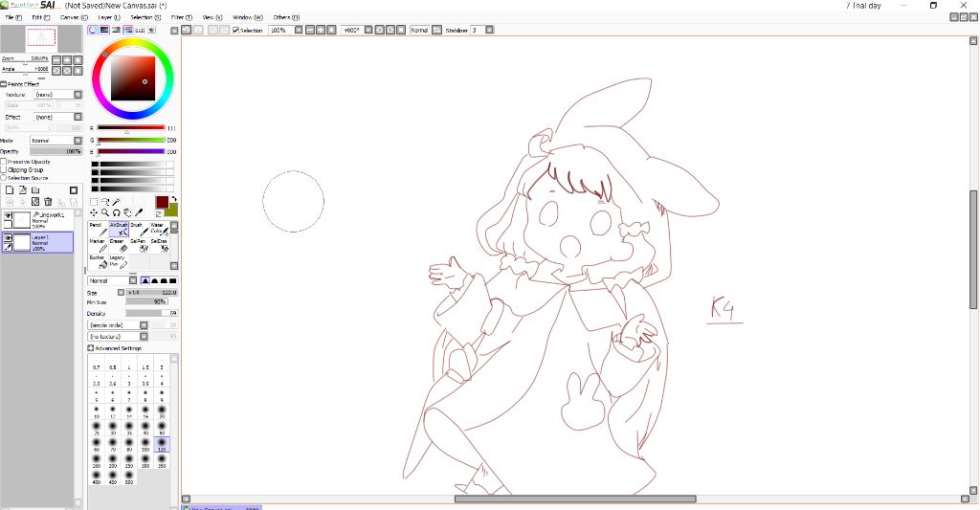The image size is (980, 510).
Task: Select the AirBrush tool
Action: 119,230
